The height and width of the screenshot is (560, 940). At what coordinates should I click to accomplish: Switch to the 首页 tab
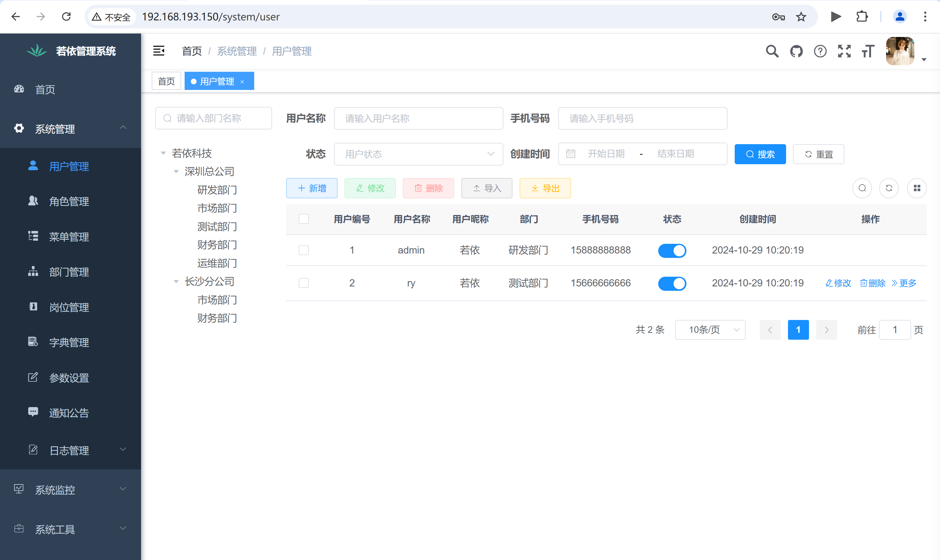point(166,81)
